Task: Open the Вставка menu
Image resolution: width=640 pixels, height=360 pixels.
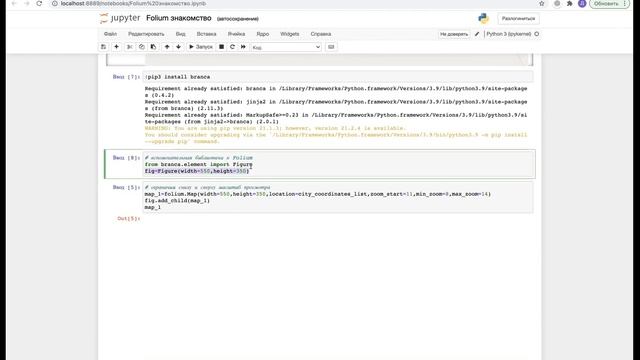Action: [207, 34]
